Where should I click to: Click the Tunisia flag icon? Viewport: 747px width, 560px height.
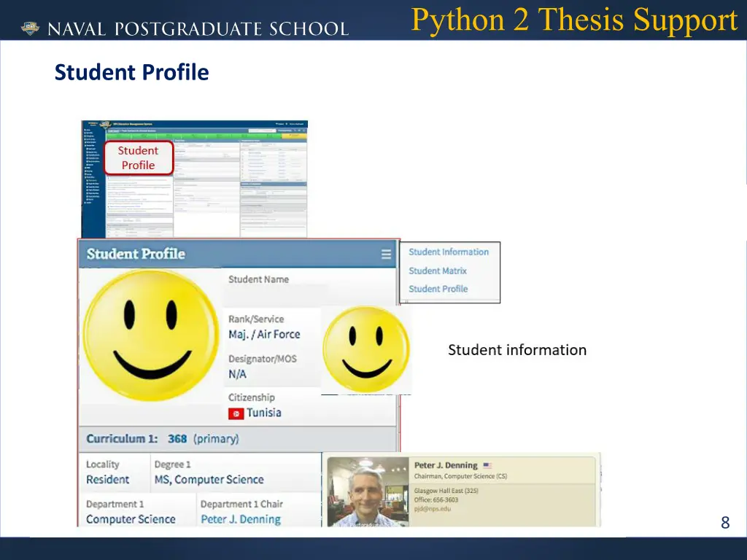click(x=236, y=413)
